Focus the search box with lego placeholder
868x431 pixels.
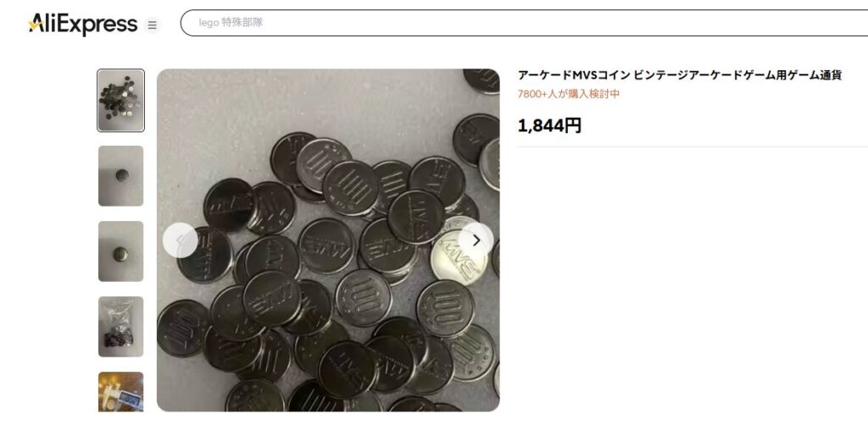[524, 23]
